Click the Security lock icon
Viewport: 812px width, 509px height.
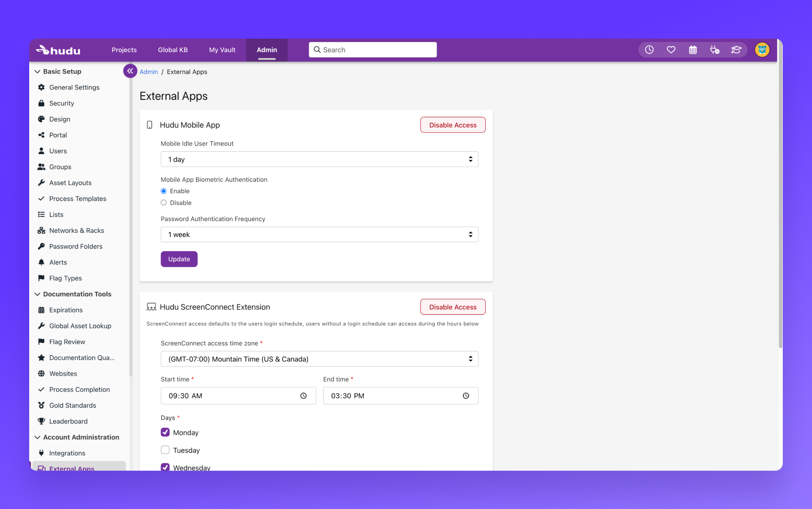pos(41,103)
